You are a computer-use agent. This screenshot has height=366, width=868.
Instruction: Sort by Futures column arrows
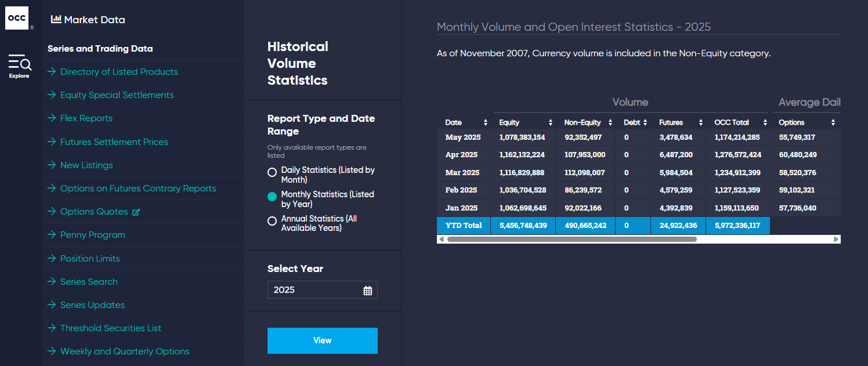coord(700,122)
